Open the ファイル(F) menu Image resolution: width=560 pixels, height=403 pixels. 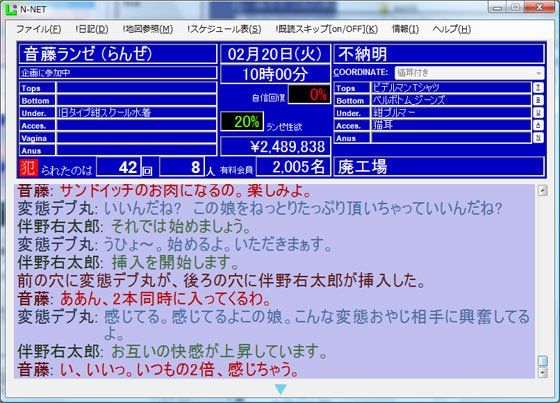pos(39,29)
